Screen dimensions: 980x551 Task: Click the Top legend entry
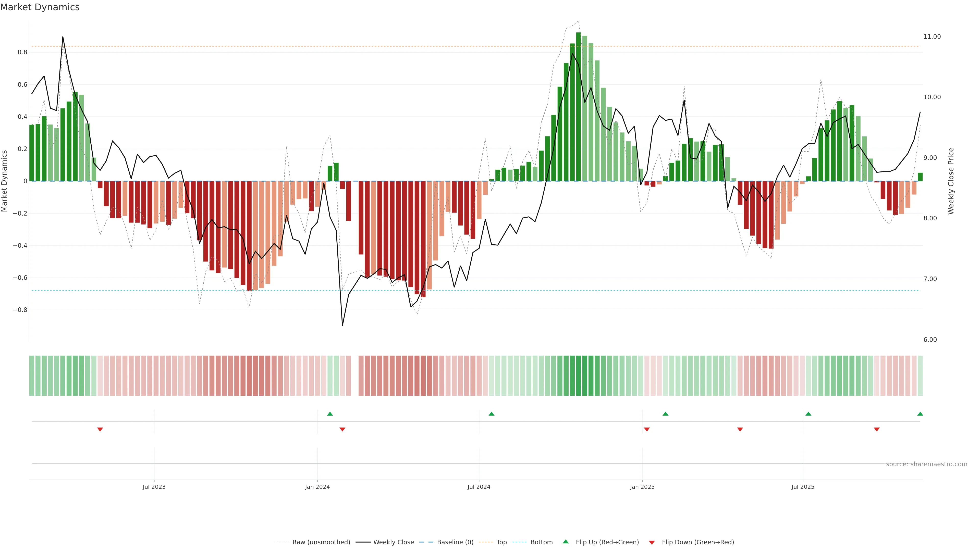tap(501, 542)
